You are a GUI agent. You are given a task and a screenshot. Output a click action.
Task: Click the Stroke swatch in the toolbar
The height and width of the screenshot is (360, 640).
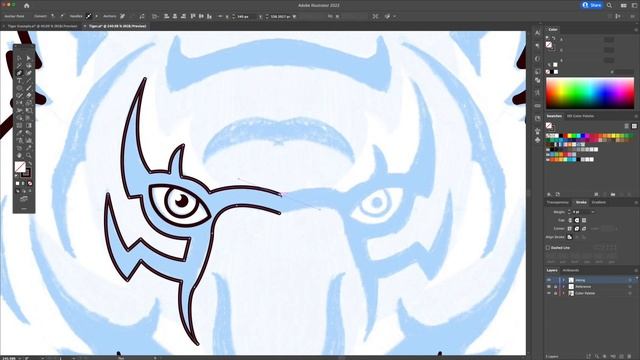27,173
